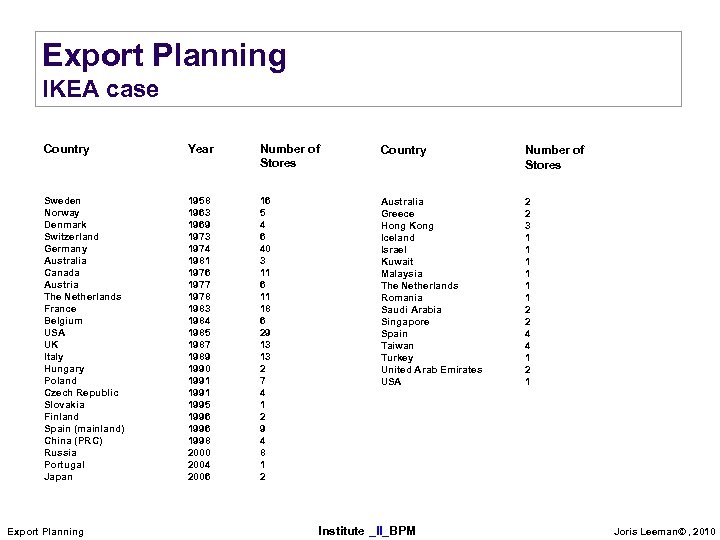Click Czech Republic in the country list

[x=81, y=393]
